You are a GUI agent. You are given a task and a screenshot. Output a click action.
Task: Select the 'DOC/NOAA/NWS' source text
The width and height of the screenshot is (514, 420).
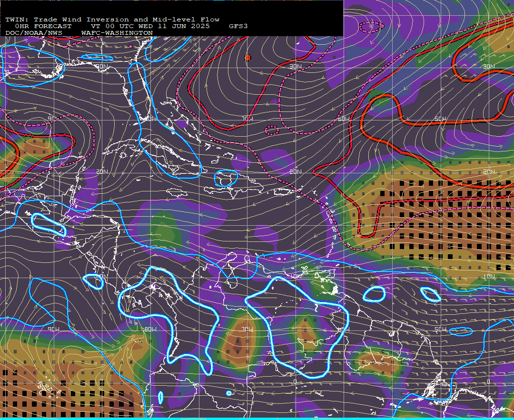tap(34, 33)
